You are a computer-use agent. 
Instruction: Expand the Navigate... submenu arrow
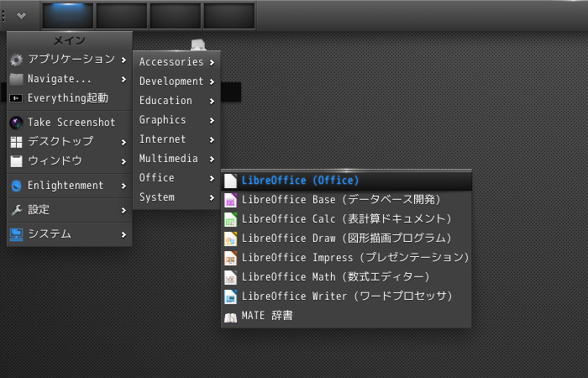pos(123,79)
